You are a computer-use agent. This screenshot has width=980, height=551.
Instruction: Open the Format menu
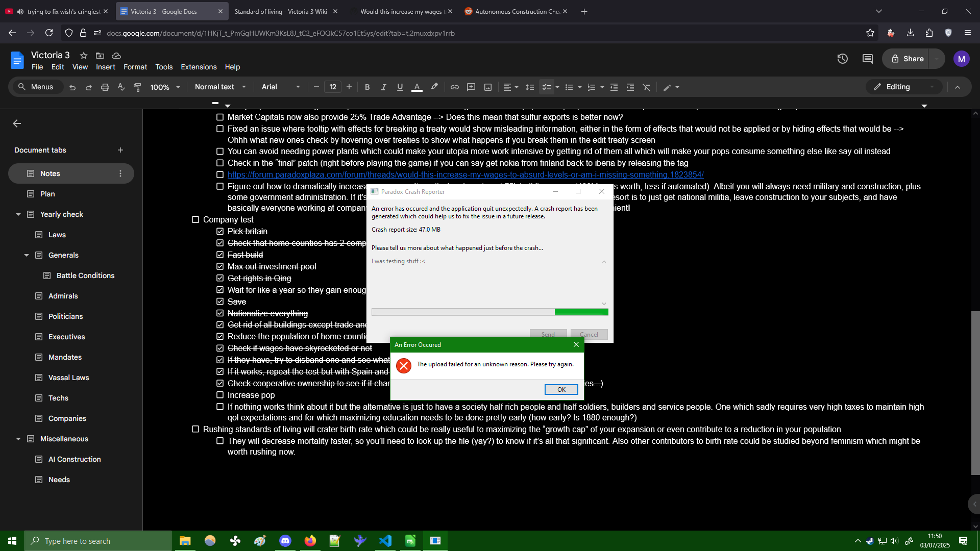(135, 67)
